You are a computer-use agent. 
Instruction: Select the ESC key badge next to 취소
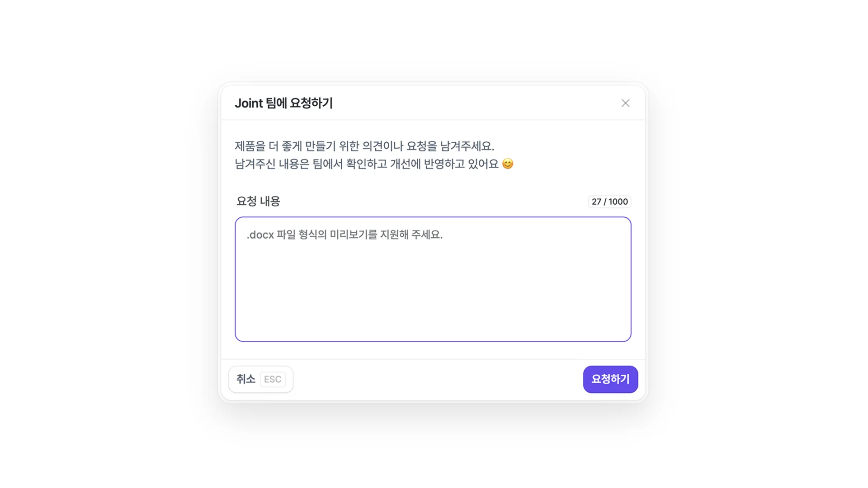(x=273, y=379)
